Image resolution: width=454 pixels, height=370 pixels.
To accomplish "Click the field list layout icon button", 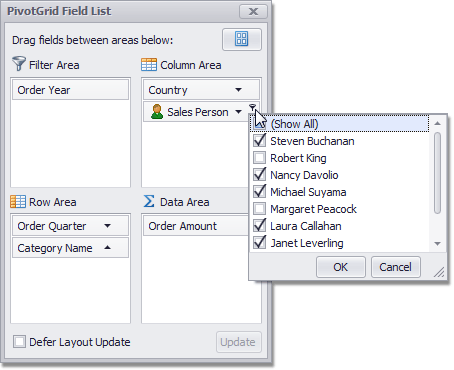I will point(242,39).
